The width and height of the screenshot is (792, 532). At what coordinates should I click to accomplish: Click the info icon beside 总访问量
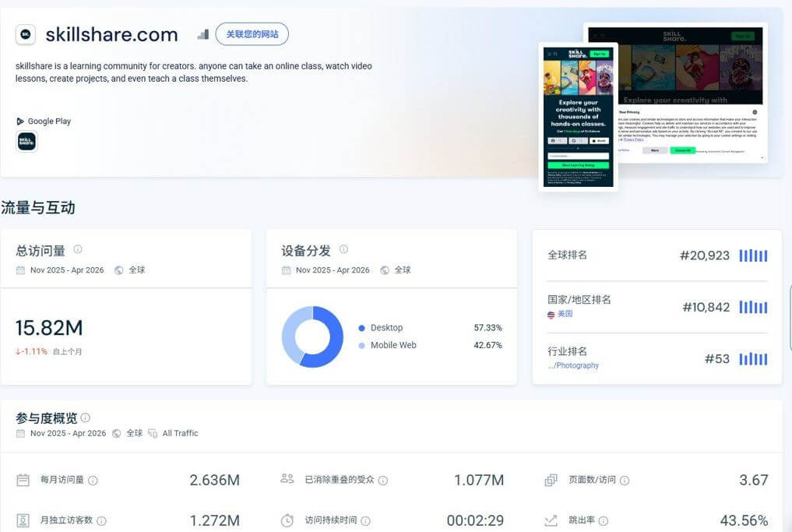78,249
